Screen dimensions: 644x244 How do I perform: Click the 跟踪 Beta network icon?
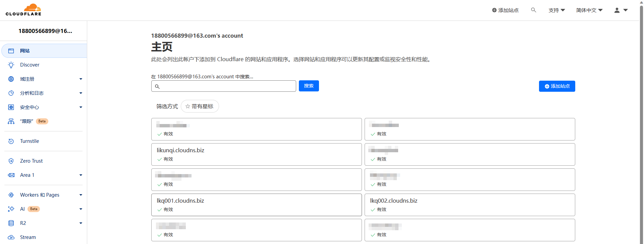(11, 121)
